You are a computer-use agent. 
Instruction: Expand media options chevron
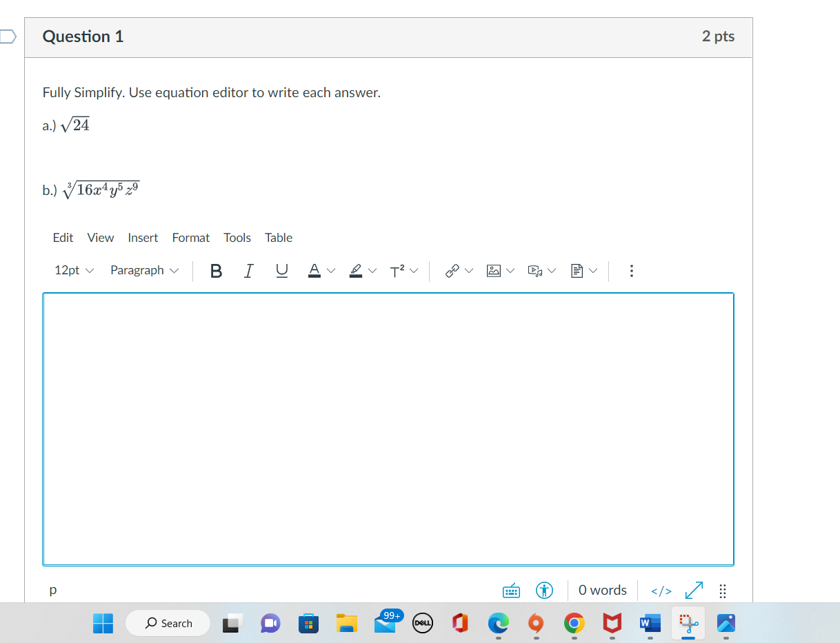tap(552, 271)
